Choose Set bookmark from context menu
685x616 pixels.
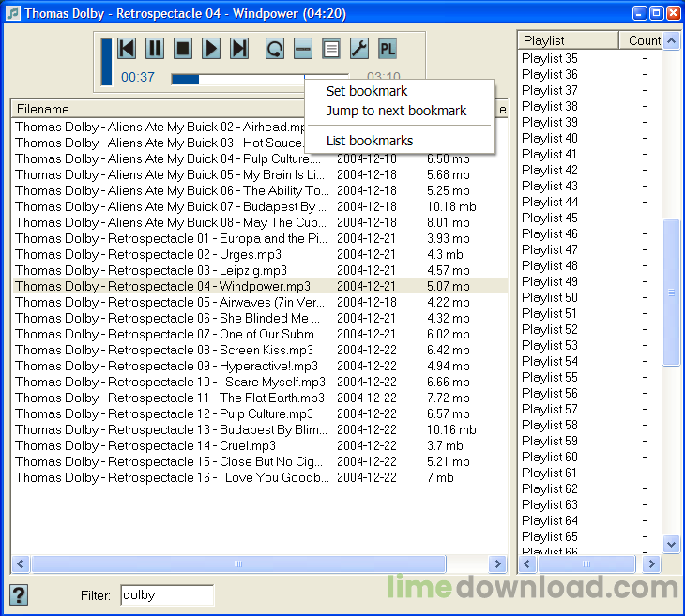tap(367, 91)
